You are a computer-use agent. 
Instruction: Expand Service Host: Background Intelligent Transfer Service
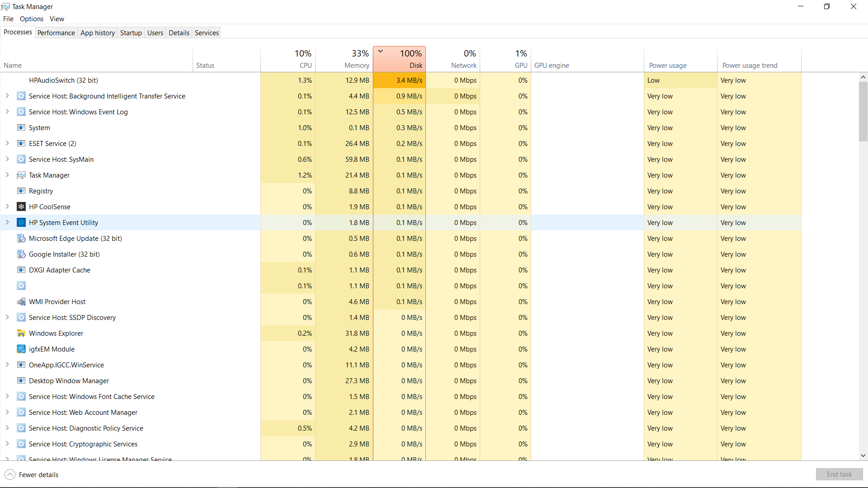point(7,96)
